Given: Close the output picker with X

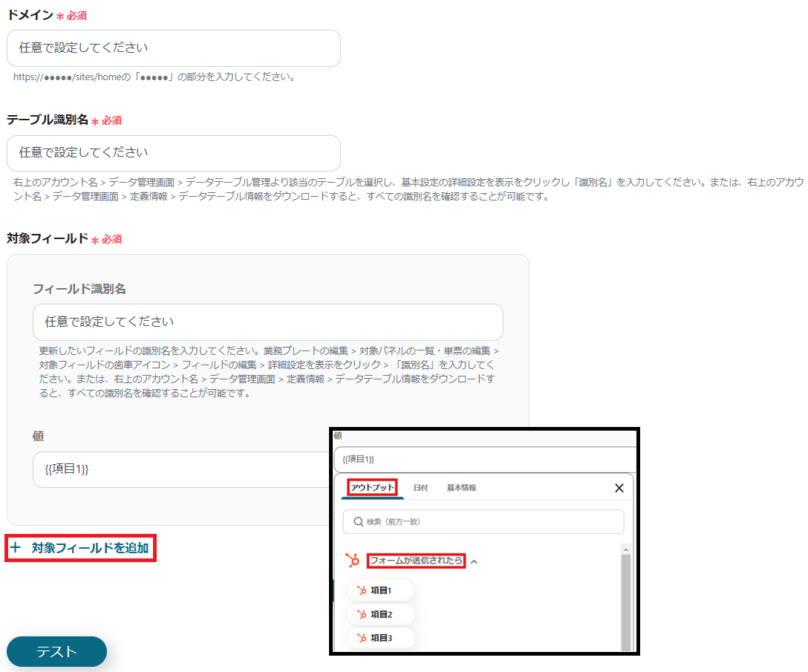Looking at the screenshot, I should (x=619, y=488).
